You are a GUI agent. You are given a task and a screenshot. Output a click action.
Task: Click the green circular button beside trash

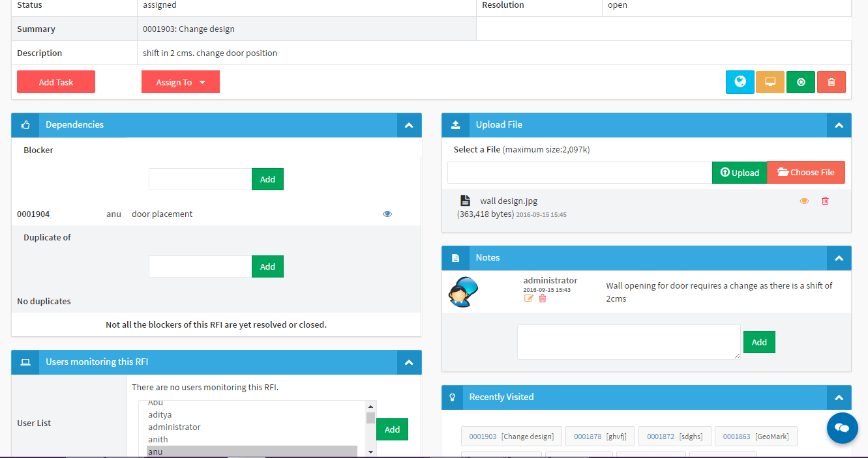801,82
